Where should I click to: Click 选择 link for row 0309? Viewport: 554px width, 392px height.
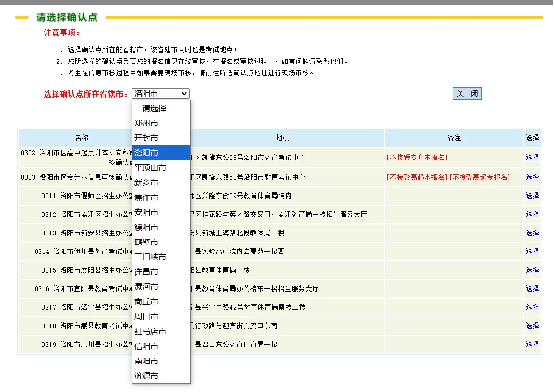(x=532, y=176)
